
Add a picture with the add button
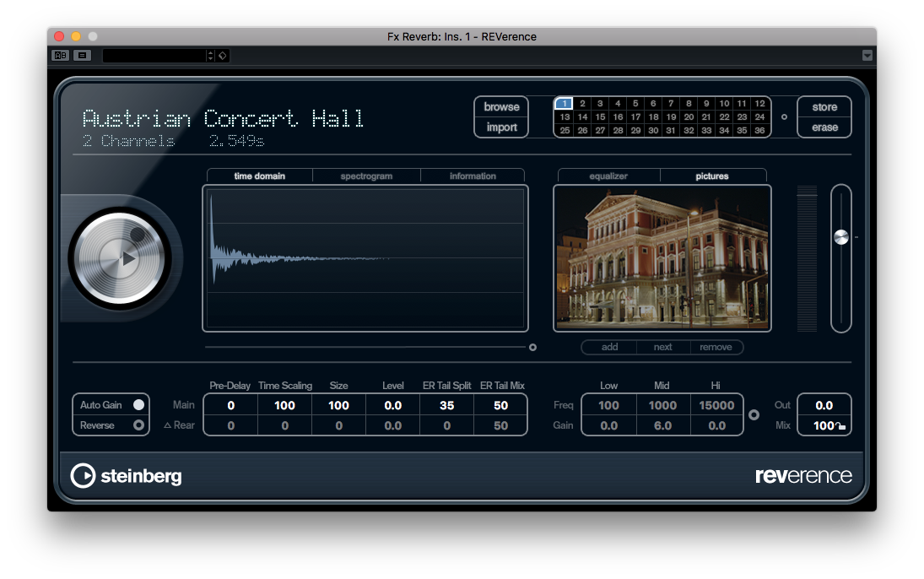pos(609,347)
